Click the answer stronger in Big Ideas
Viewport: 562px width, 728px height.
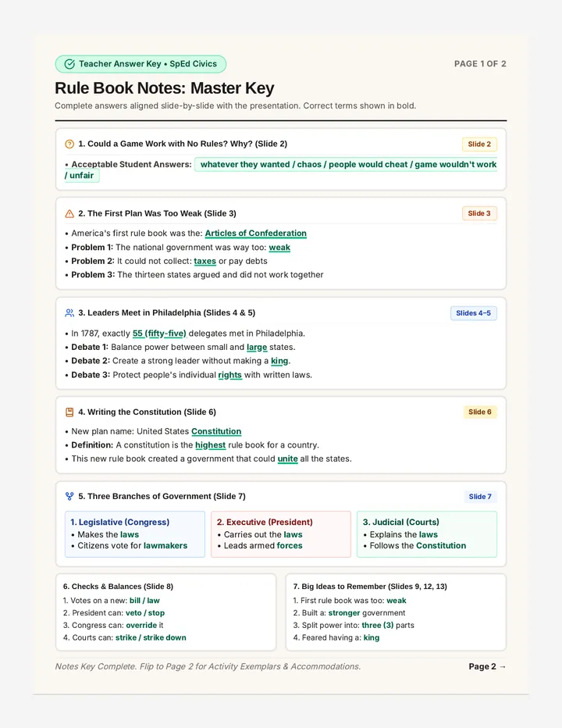[344, 613]
